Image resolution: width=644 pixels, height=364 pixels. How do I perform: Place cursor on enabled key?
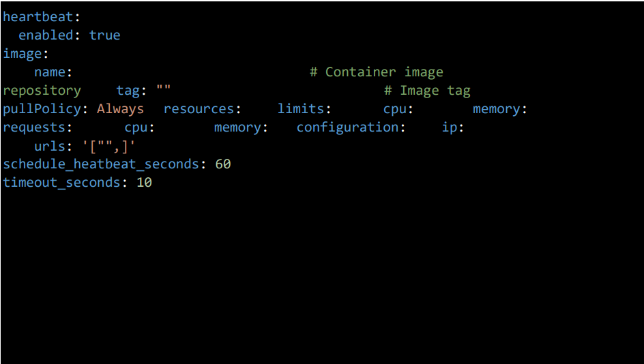point(46,35)
